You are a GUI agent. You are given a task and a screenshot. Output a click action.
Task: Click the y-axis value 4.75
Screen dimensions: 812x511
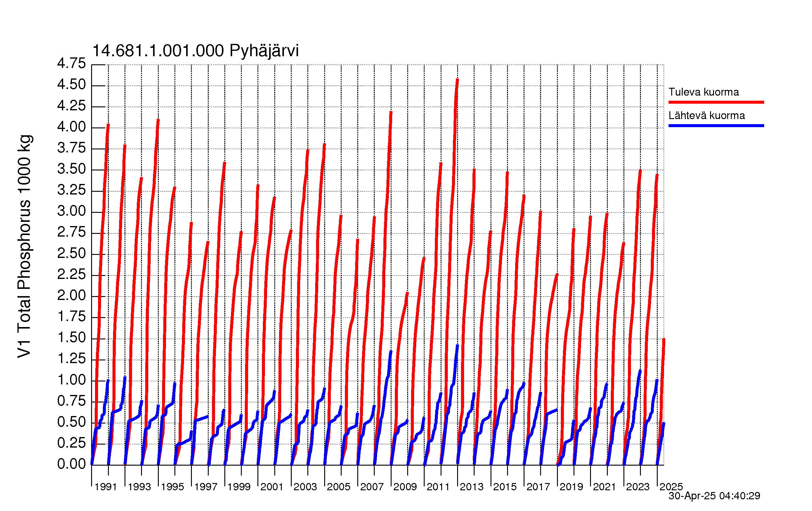pyautogui.click(x=72, y=63)
